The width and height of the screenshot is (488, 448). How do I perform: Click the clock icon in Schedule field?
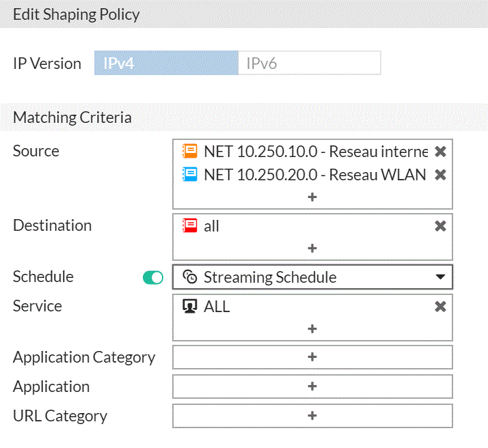coord(190,277)
